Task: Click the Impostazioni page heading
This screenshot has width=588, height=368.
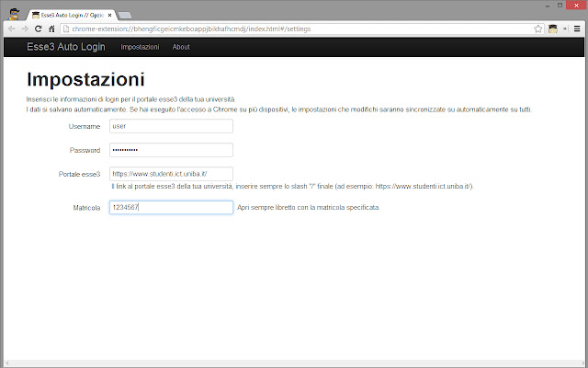Action: point(85,79)
